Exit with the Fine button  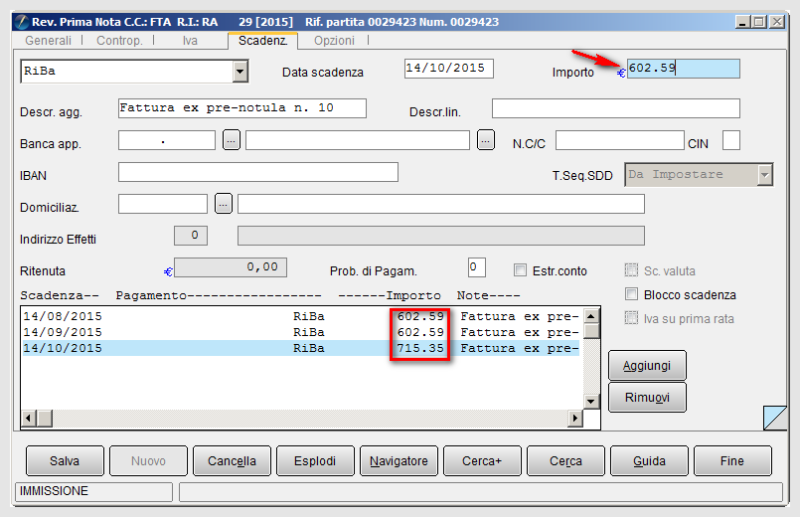pyautogui.click(x=733, y=461)
